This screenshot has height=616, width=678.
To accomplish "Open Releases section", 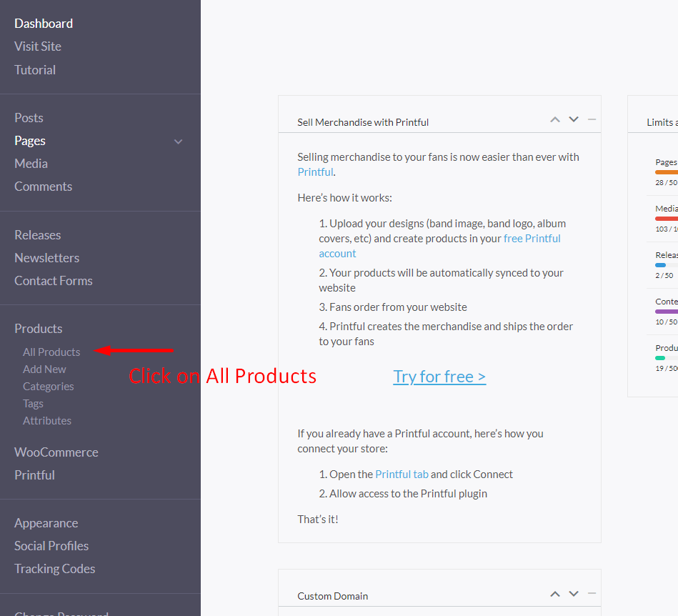I will 38,235.
